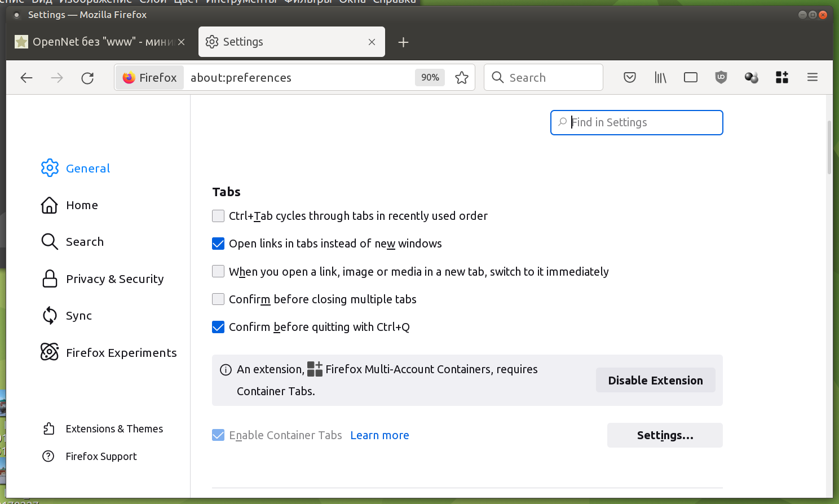839x504 pixels.
Task: Click the 90% zoom level indicator
Action: point(430,78)
